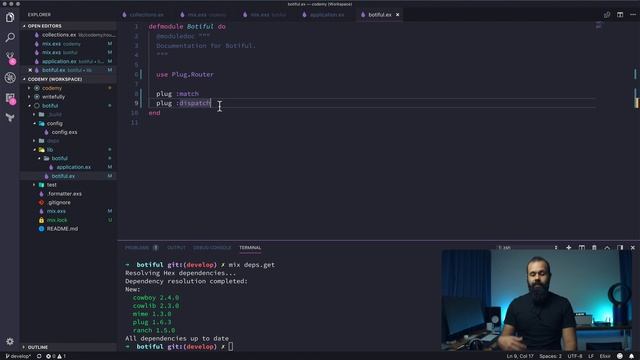Open .gitignore in the file tree

tap(59, 203)
